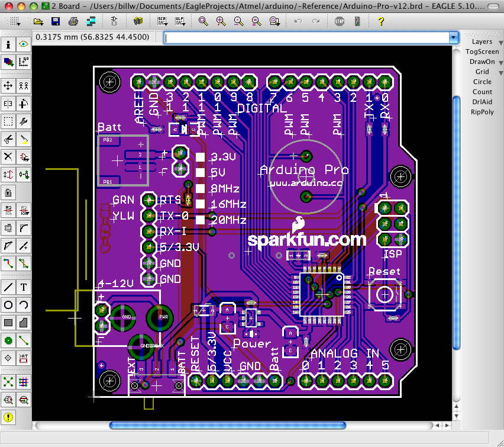The height and width of the screenshot is (447, 504).
Task: Click the Print icon in toolbar
Action: (x=73, y=21)
